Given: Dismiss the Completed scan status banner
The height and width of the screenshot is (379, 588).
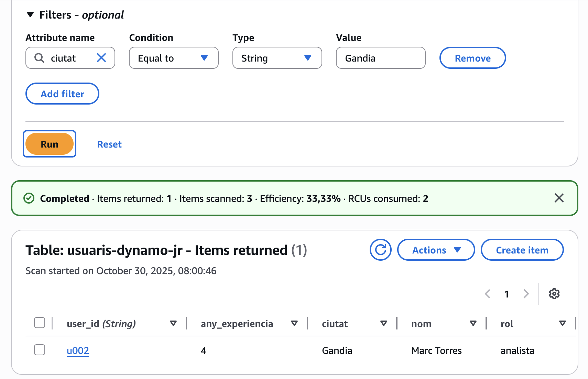Looking at the screenshot, I should click(x=559, y=198).
